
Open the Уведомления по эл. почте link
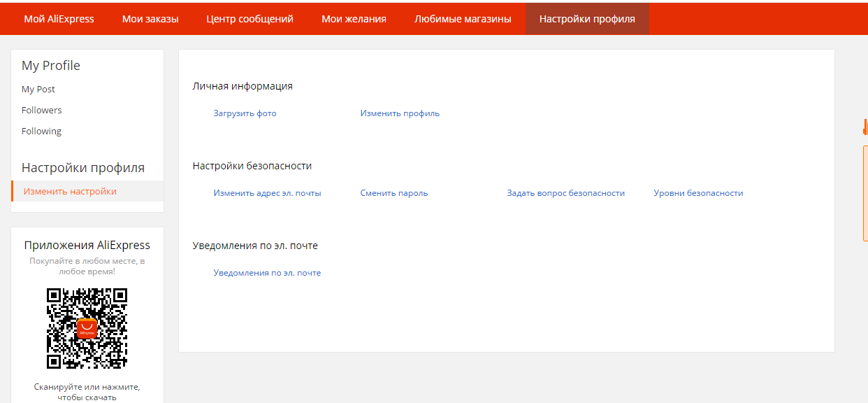(x=267, y=273)
